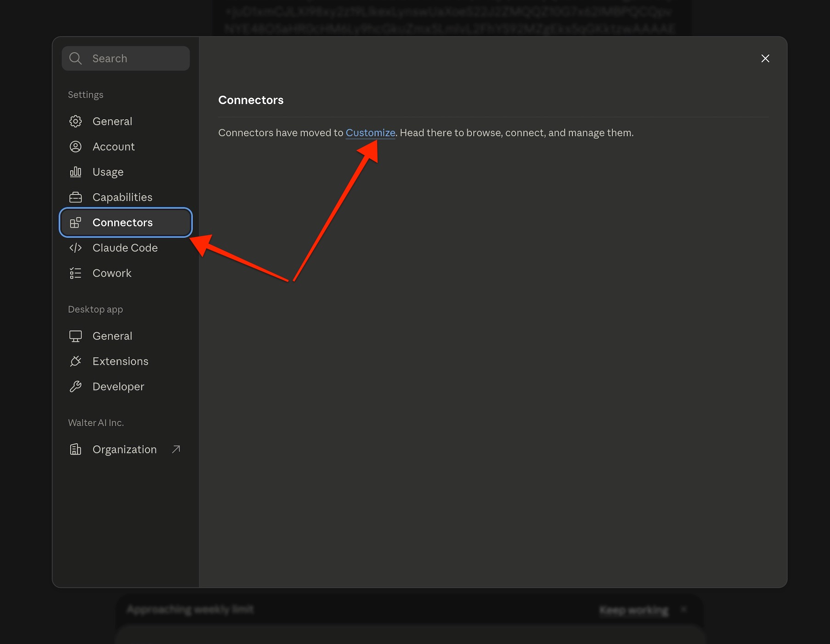Click Keep working in the background banner
The height and width of the screenshot is (644, 830).
(x=634, y=610)
